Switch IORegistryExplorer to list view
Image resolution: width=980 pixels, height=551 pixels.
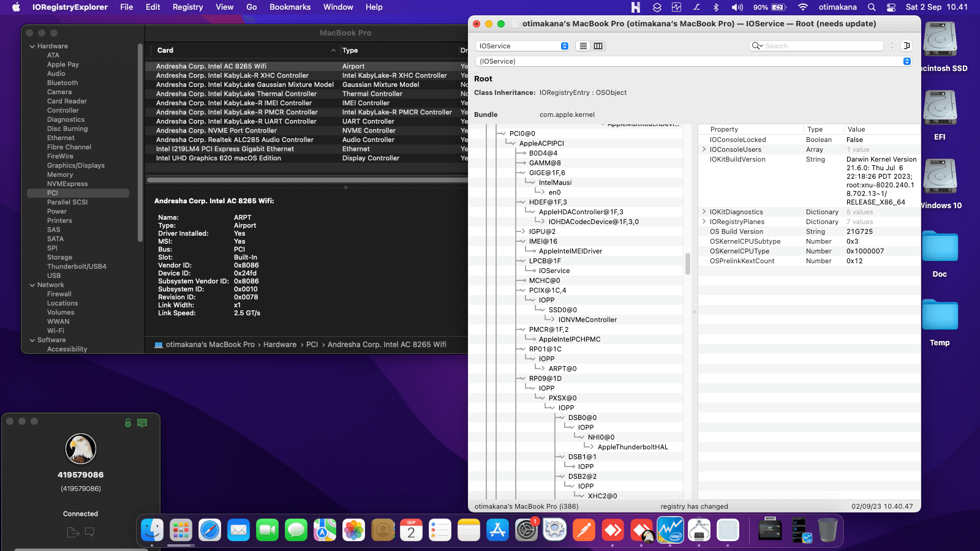tap(583, 46)
